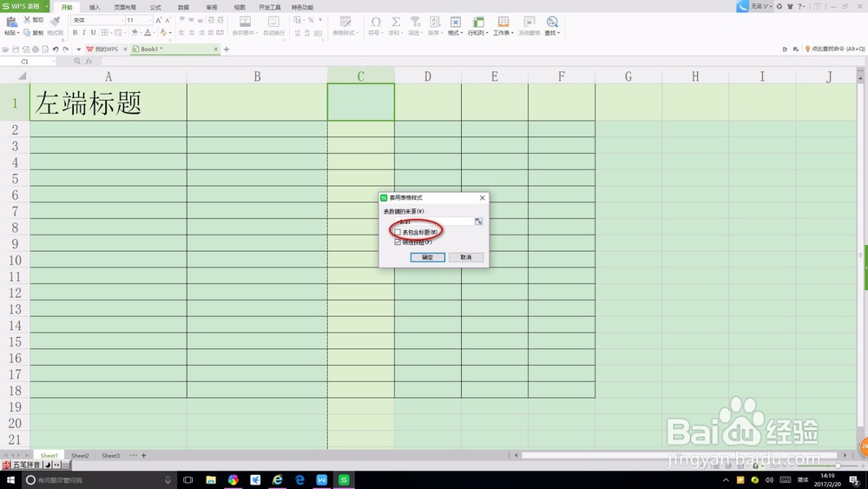Switch to Sheet2 tab
The width and height of the screenshot is (868, 489).
point(80,456)
